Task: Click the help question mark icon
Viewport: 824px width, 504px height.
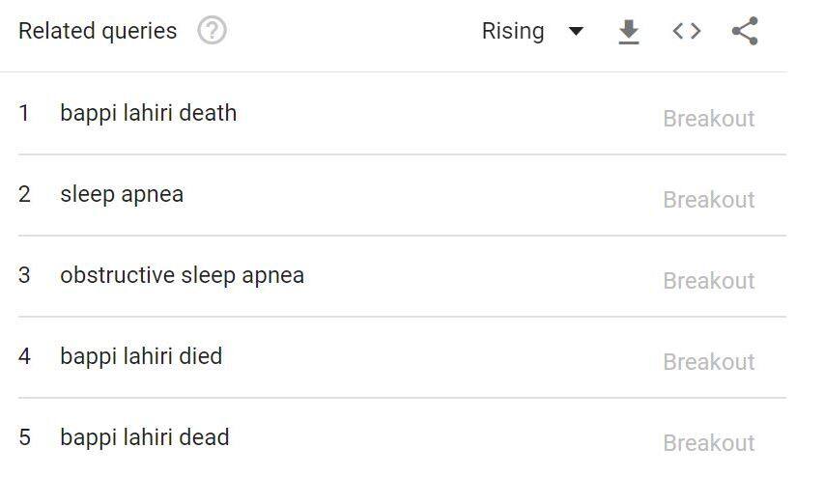Action: click(x=212, y=31)
